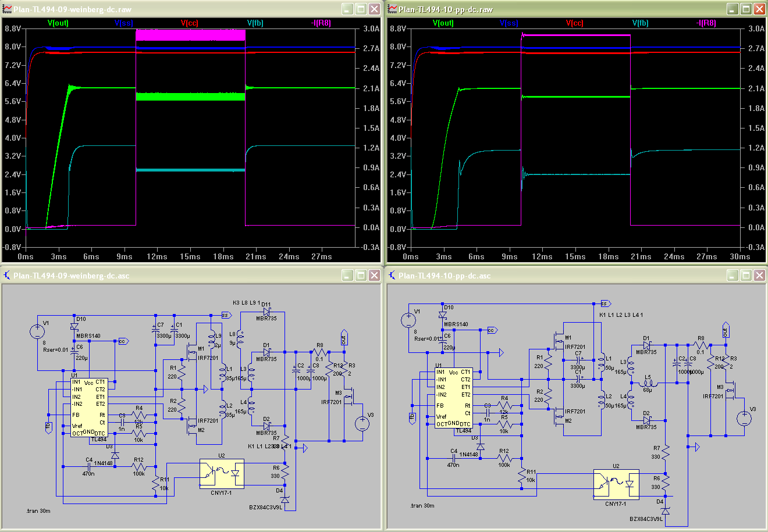Click V3 pulse source in pp-dc.asc schematic
Viewport: 768px width, 532px height.
pyautogui.click(x=744, y=419)
